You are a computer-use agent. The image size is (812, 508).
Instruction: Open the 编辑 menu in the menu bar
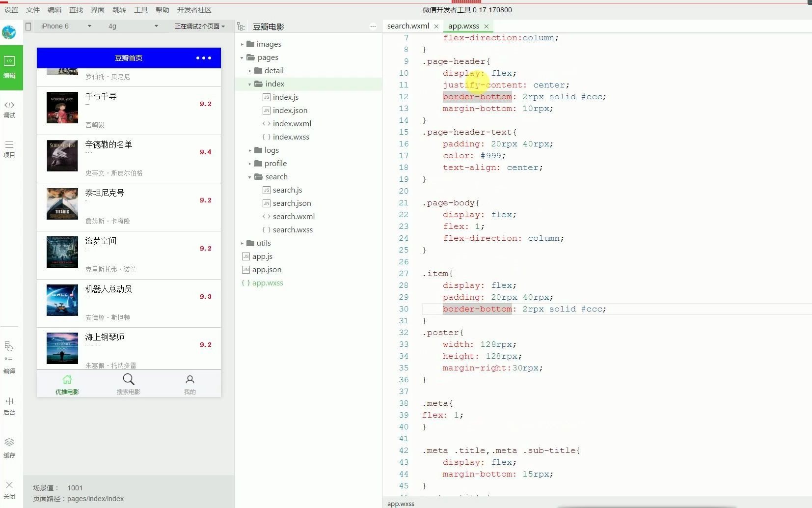54,10
